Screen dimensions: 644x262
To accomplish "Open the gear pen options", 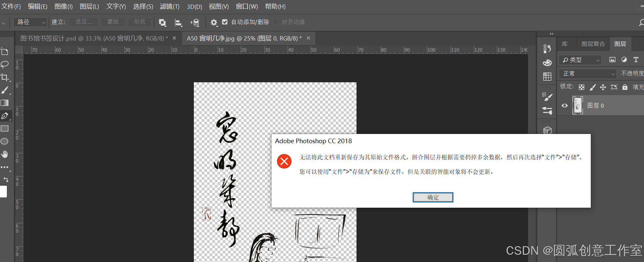I will (214, 22).
